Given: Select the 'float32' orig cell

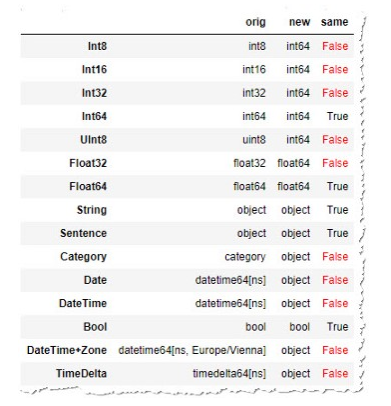Looking at the screenshot, I should pyautogui.click(x=249, y=163).
